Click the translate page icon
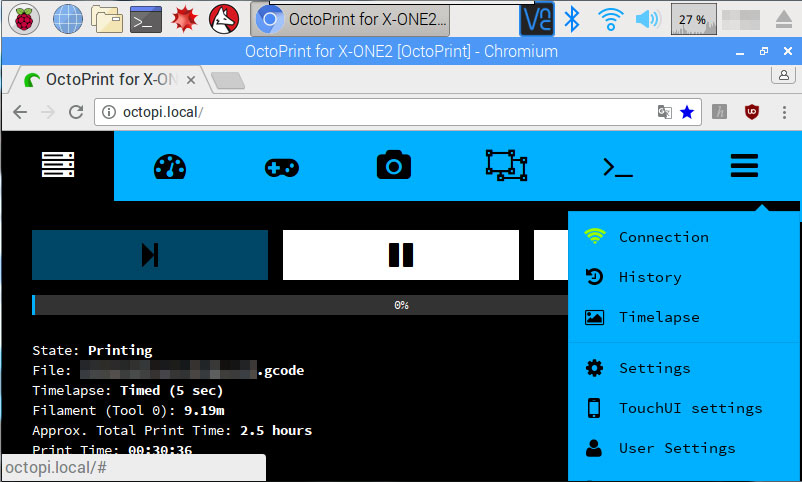Screen dimensions: 802x482 [664, 112]
